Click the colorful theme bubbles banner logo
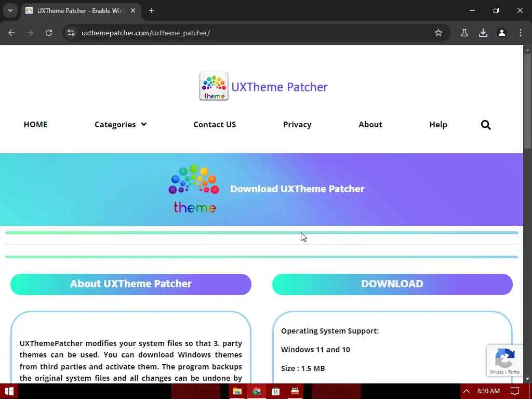 194,189
